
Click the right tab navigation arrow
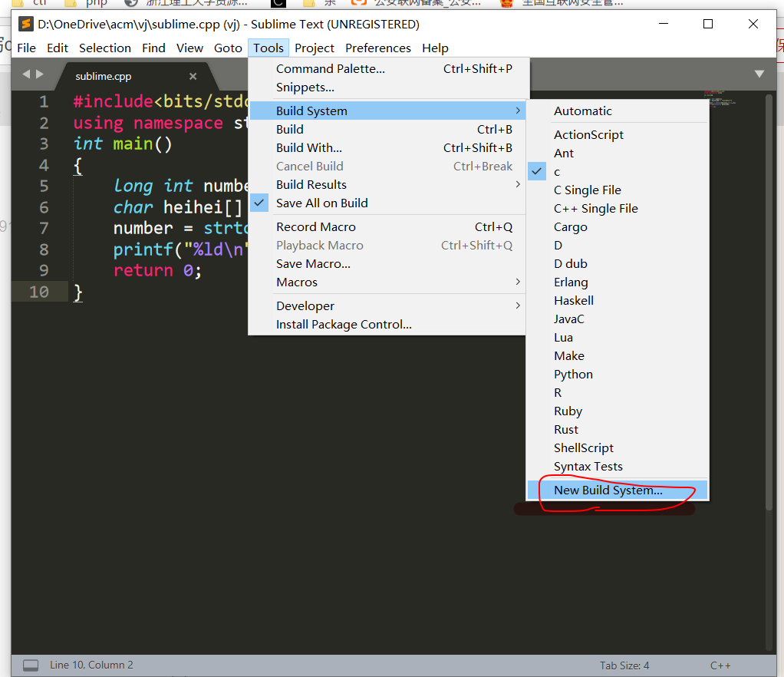click(40, 74)
